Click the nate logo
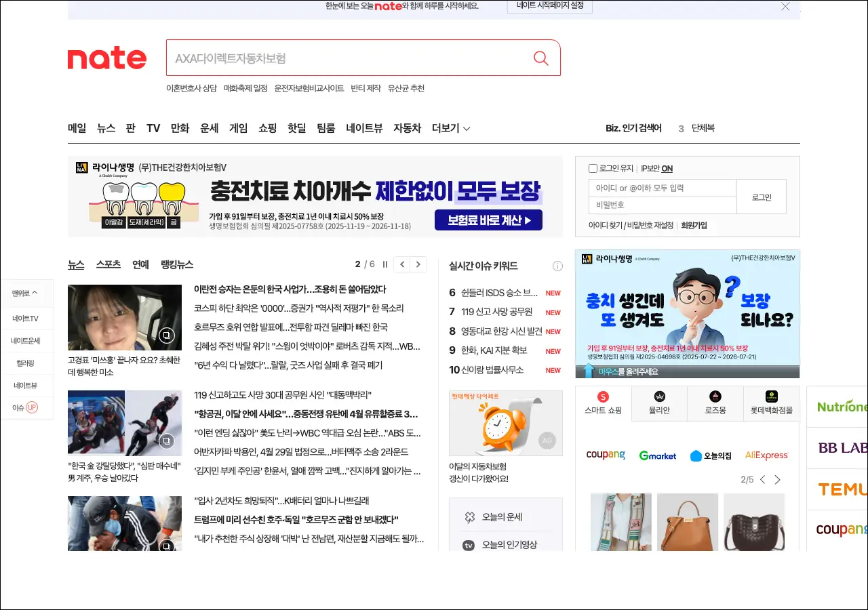The height and width of the screenshot is (610, 868). click(x=107, y=59)
